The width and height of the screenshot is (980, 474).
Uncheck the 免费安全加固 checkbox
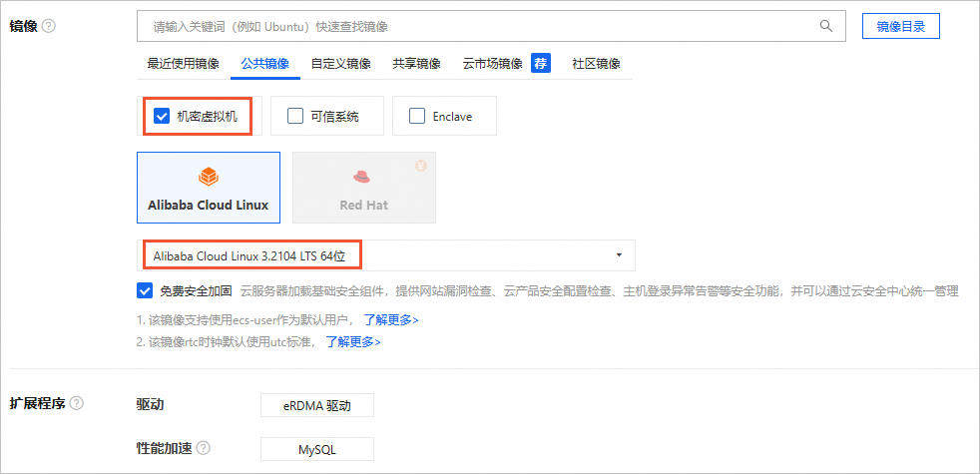(x=145, y=290)
